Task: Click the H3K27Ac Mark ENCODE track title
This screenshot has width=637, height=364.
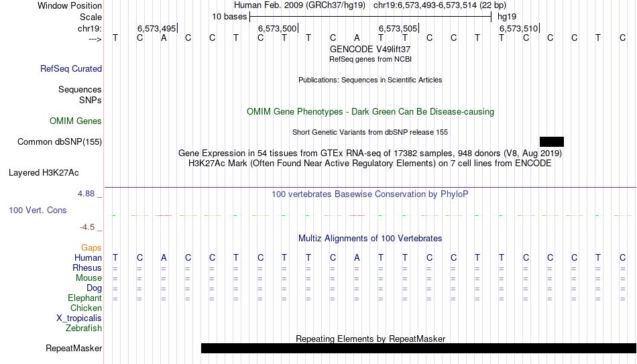Action: coord(370,164)
